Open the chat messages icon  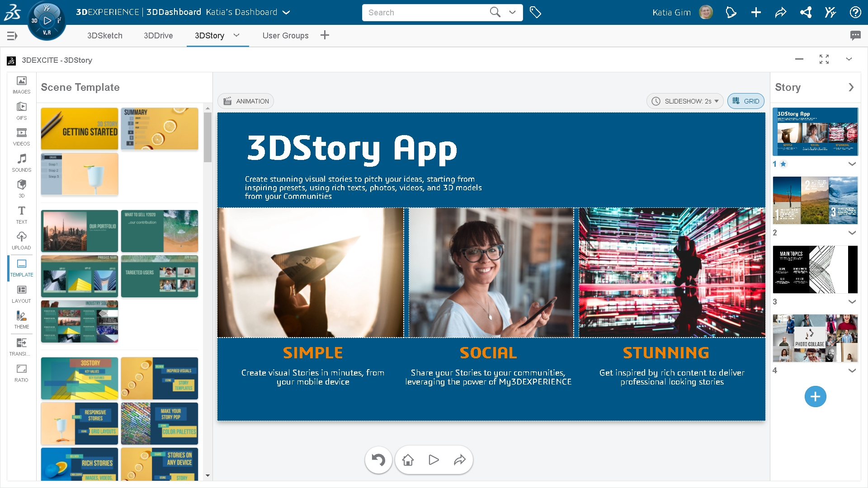(855, 35)
